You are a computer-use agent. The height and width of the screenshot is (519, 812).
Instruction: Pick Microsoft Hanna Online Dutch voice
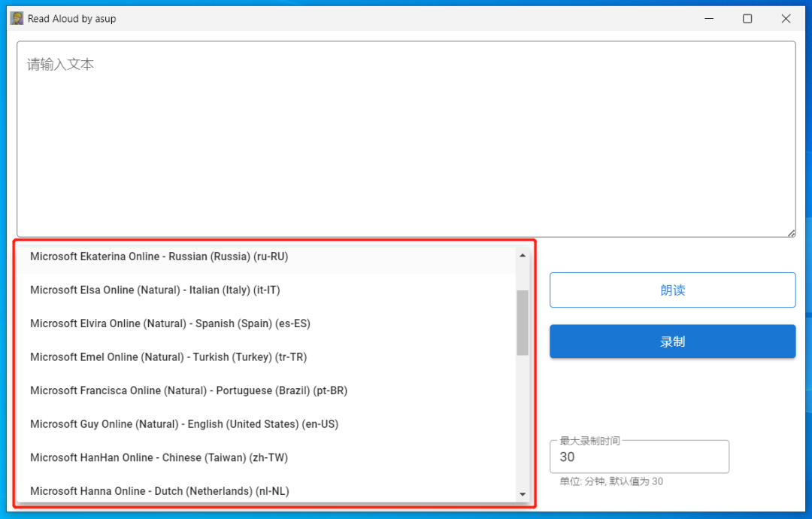coord(266,490)
